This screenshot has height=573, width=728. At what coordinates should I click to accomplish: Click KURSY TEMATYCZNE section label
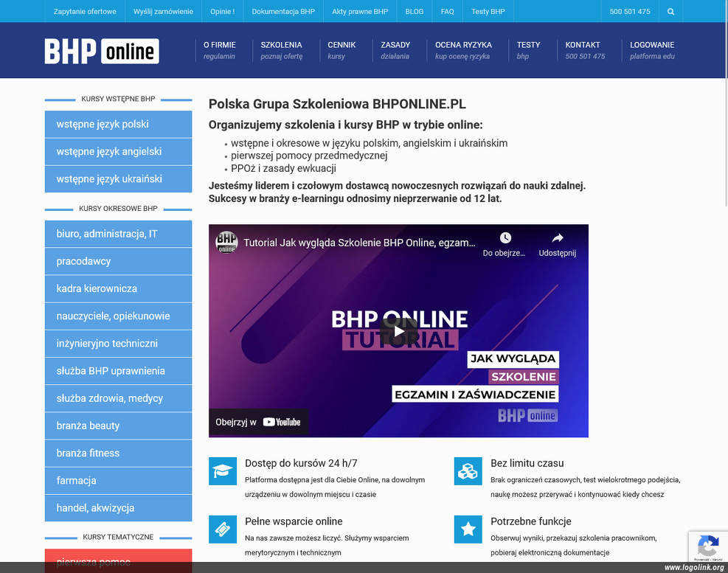point(118,537)
